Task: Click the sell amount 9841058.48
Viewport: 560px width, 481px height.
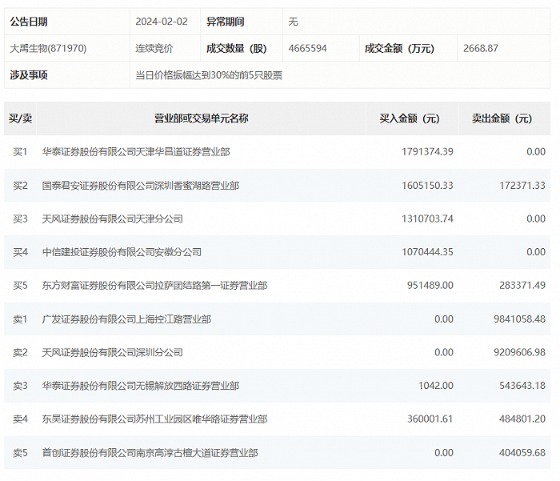Action: [520, 319]
